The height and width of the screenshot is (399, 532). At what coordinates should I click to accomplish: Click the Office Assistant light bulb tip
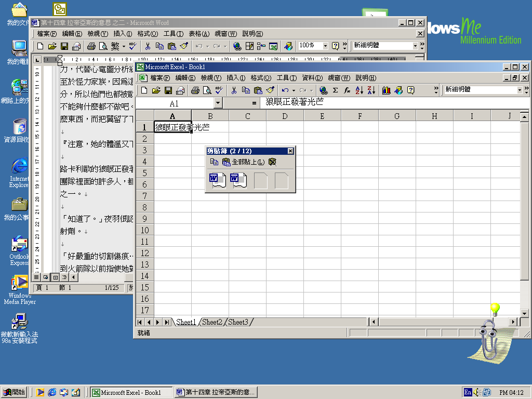pos(495,309)
